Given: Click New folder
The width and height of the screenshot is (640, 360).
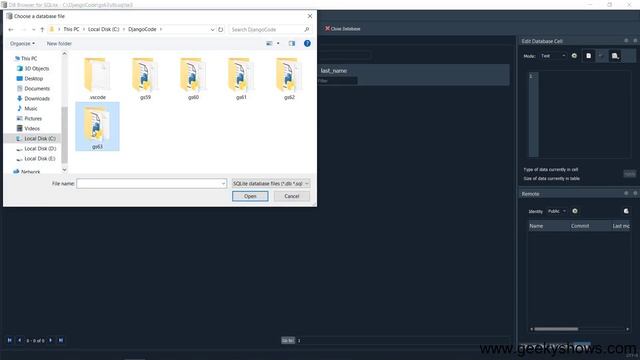Looking at the screenshot, I should pos(59,43).
